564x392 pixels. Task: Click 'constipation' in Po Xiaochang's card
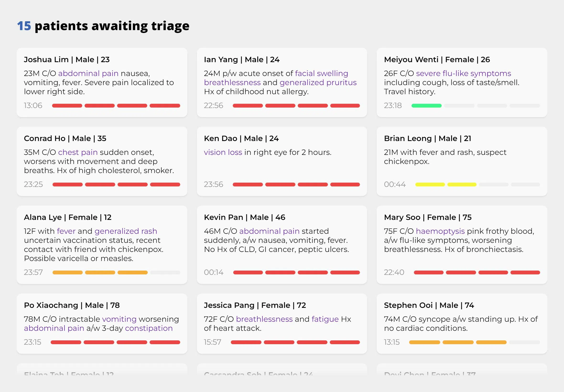pyautogui.click(x=149, y=328)
